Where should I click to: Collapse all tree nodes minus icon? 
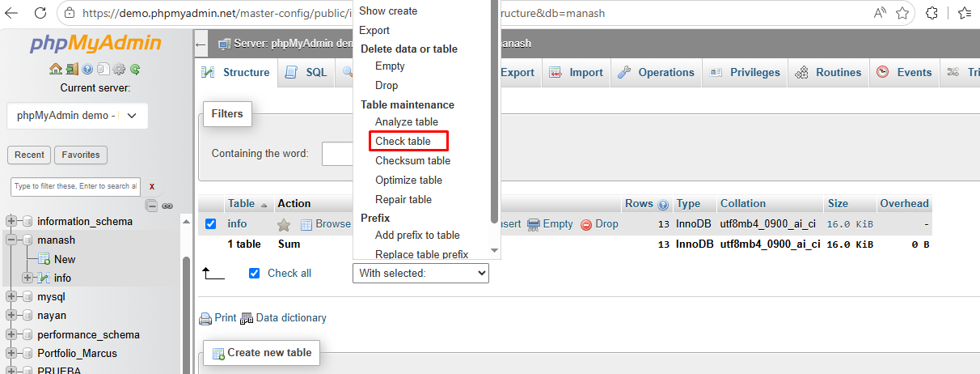[x=151, y=206]
